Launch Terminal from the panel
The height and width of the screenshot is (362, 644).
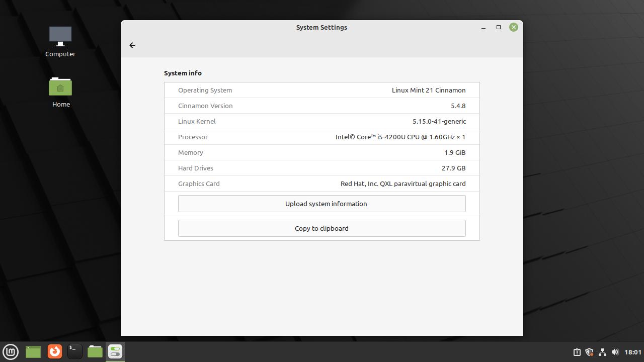pos(74,351)
